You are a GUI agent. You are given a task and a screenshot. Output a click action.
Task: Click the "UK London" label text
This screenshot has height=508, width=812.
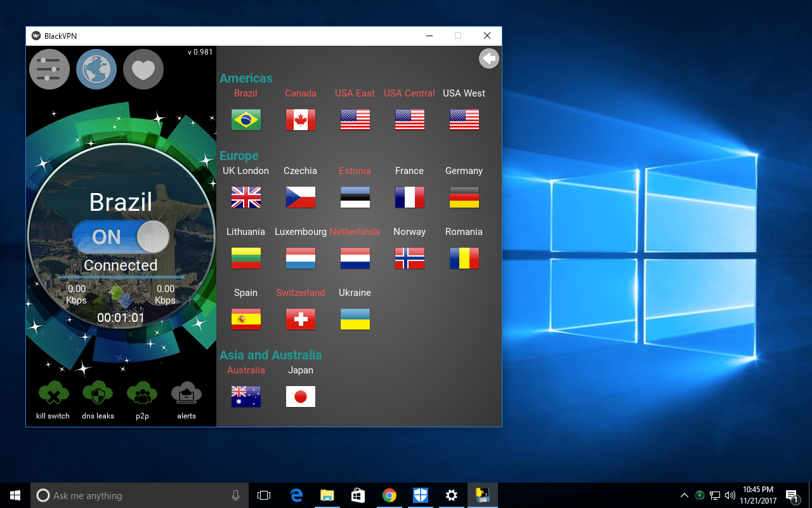click(246, 171)
